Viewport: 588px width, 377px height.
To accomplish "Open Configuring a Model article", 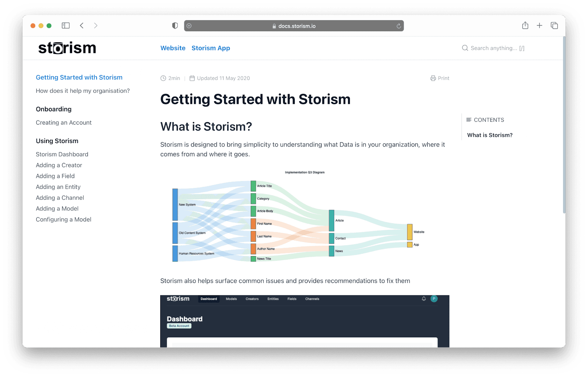I will 63,219.
